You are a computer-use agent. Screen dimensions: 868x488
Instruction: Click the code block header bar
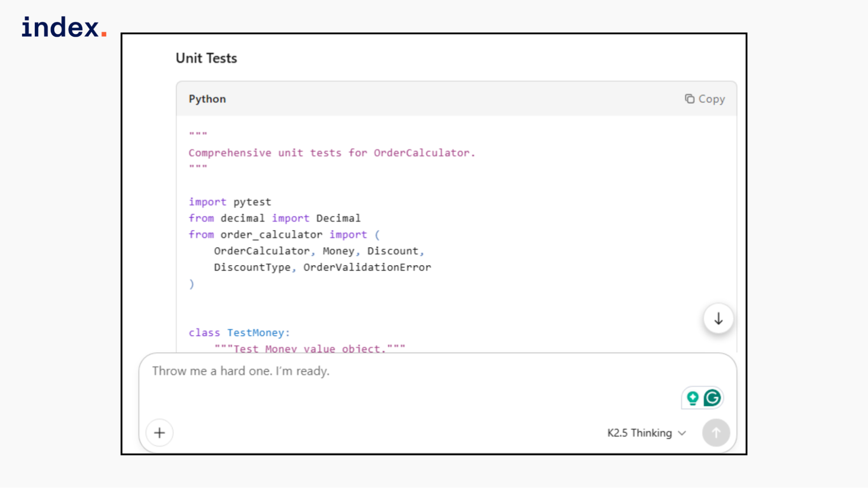pos(434,99)
